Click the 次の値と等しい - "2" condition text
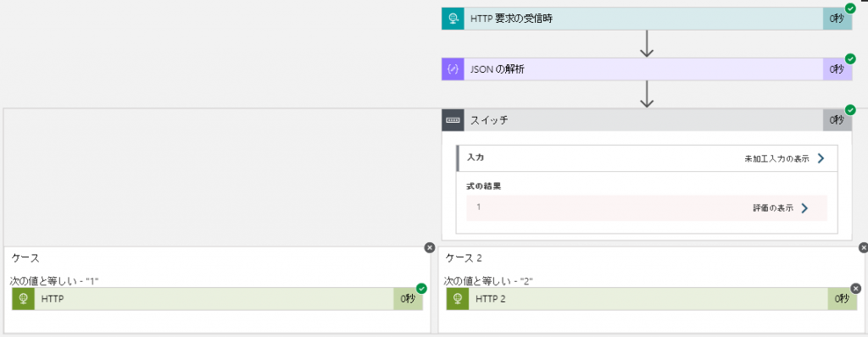Image resolution: width=868 pixels, height=337 pixels. pos(488,281)
